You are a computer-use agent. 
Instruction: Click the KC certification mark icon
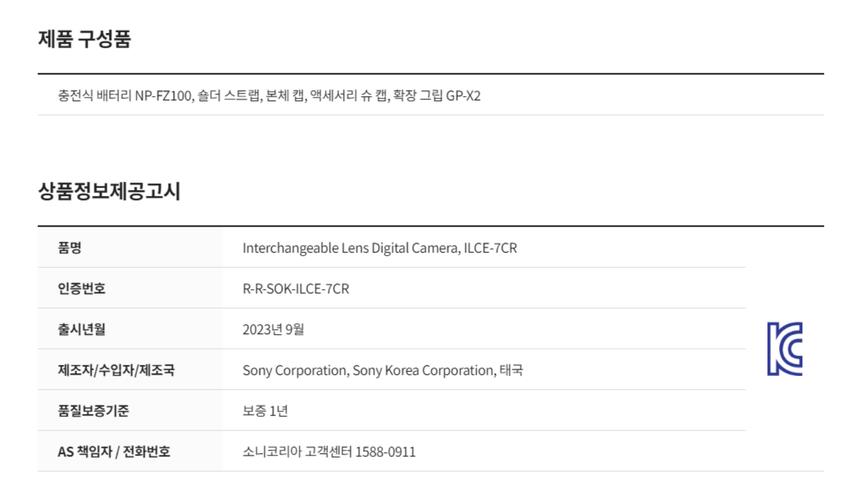coord(785,349)
